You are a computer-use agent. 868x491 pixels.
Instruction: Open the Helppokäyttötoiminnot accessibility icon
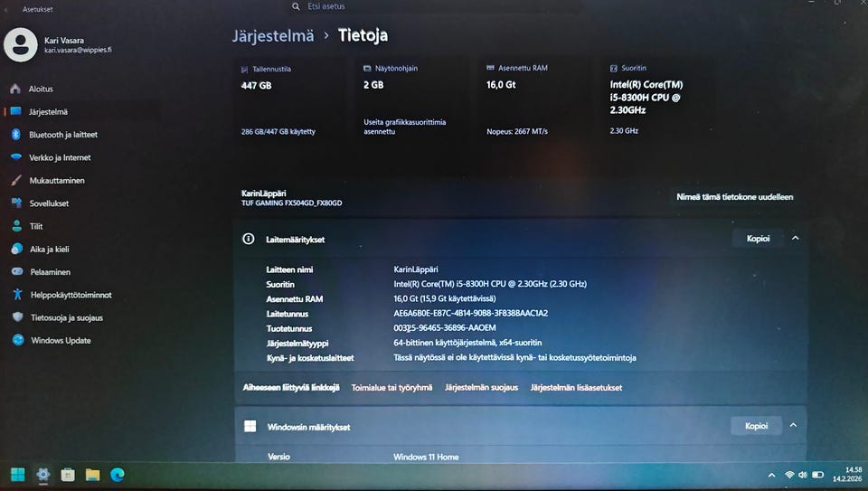click(x=18, y=295)
